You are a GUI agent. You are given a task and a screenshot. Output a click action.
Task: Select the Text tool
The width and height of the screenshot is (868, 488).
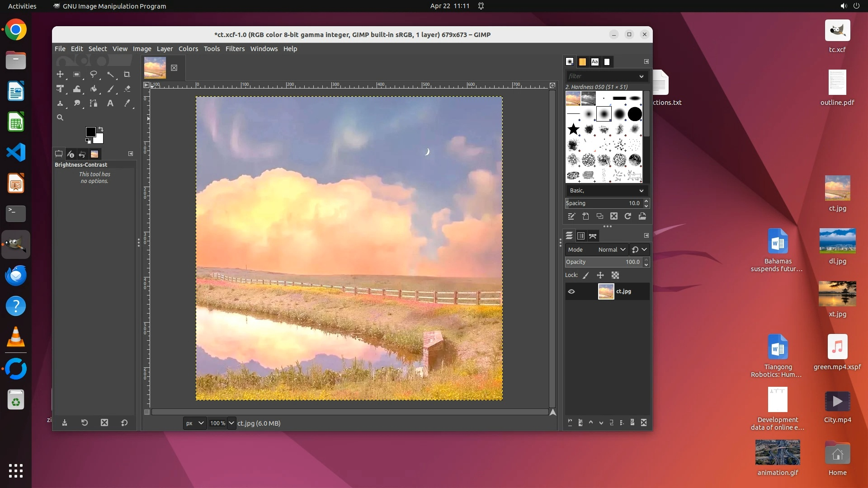(x=110, y=103)
